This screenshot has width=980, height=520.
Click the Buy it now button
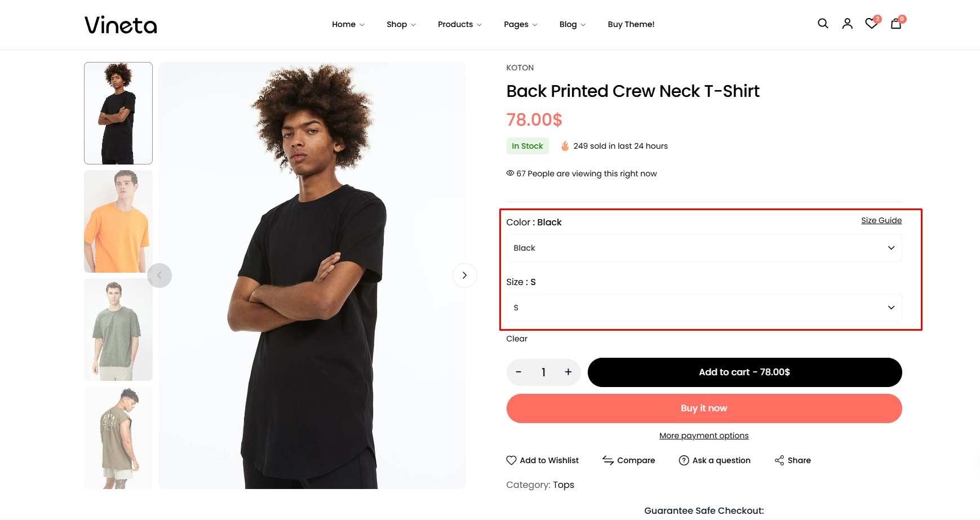pyautogui.click(x=704, y=408)
